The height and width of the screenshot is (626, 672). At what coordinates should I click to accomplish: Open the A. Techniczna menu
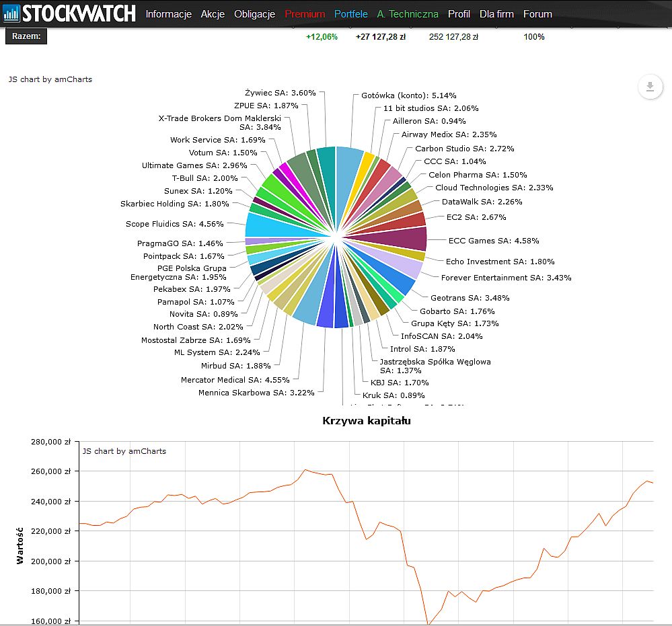point(408,14)
